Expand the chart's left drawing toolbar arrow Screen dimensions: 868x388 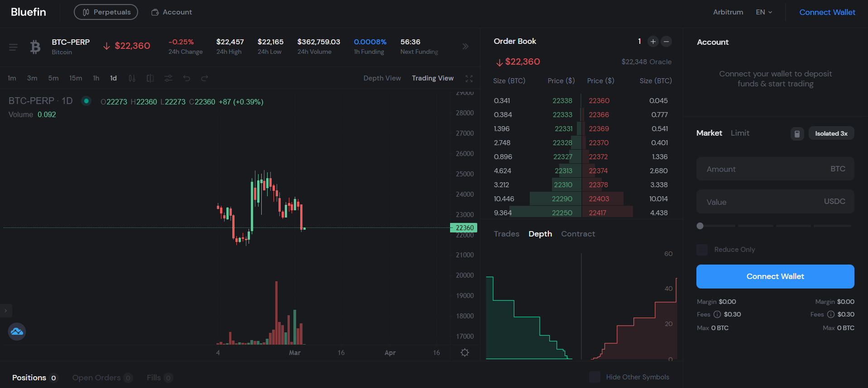coord(6,311)
